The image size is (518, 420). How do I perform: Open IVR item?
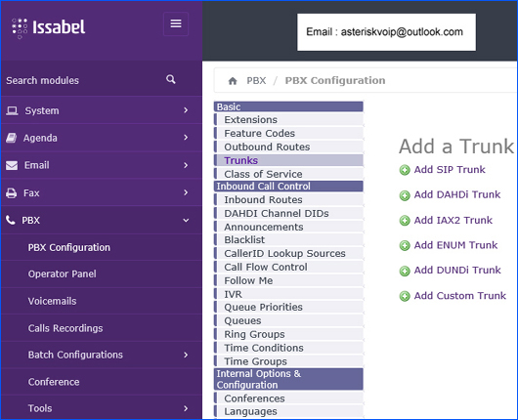coord(288,294)
